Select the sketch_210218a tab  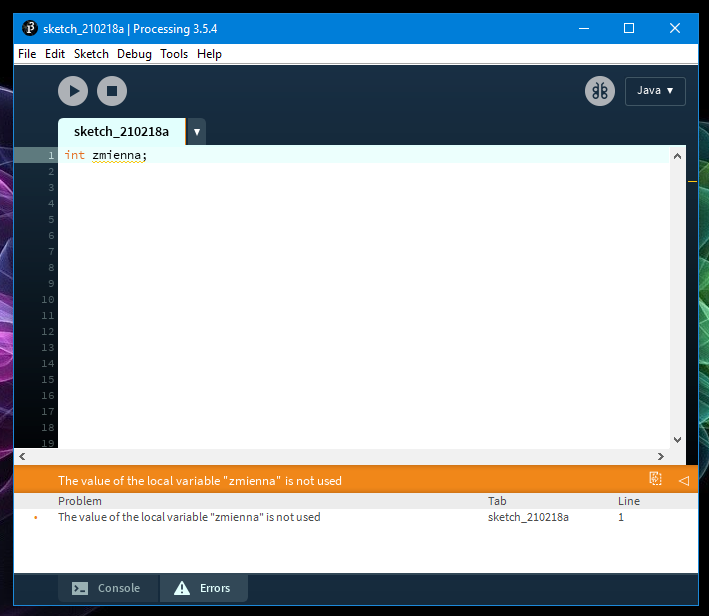tap(122, 132)
